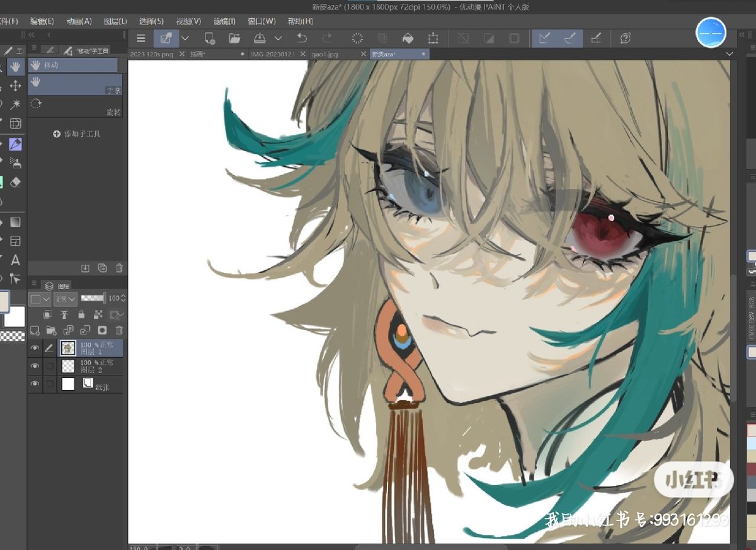This screenshot has height=550, width=756.
Task: Select the Eraser tool
Action: [x=16, y=182]
